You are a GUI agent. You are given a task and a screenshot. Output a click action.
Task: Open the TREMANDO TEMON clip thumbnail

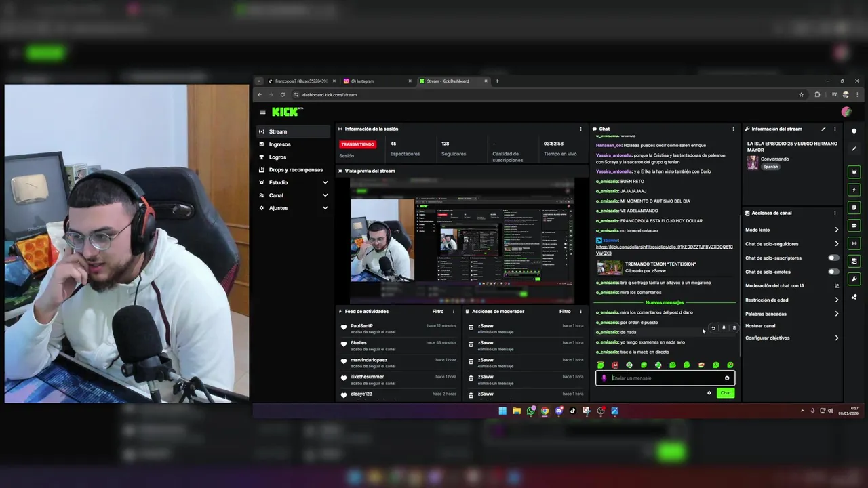point(609,267)
